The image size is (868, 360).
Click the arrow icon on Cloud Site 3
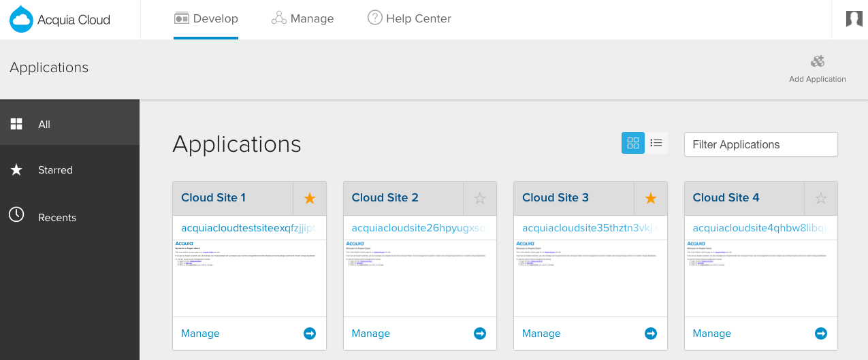[x=651, y=333]
